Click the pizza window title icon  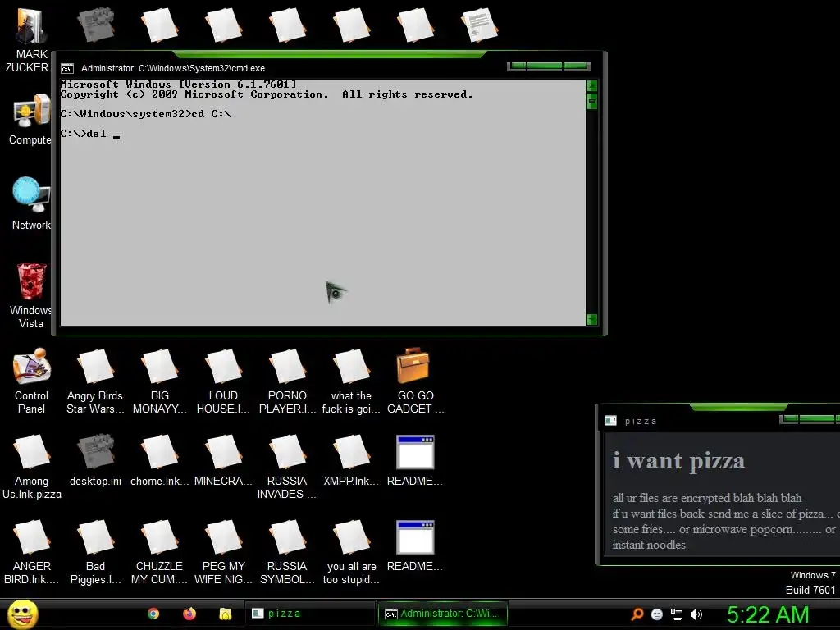(x=610, y=421)
